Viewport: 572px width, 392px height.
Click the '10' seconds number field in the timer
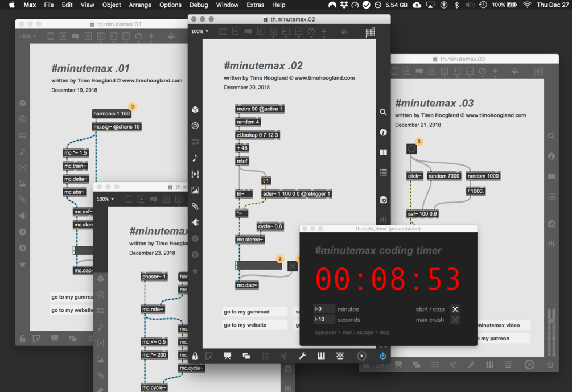pos(323,319)
